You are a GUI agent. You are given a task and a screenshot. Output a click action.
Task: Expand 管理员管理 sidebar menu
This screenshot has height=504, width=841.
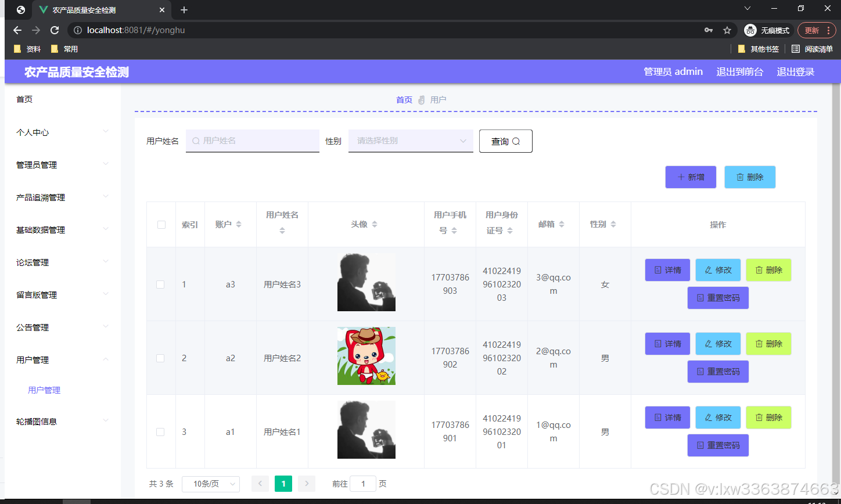tap(63, 165)
